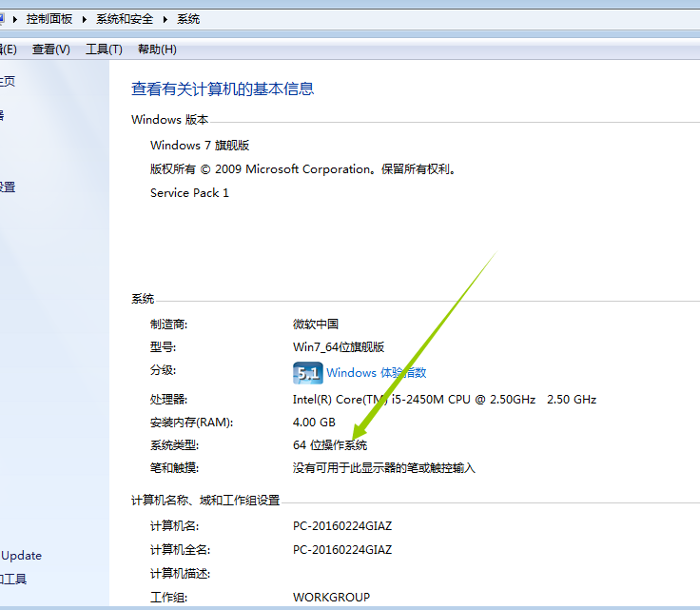This screenshot has width=700, height=610.
Task: Expand the arrow after 系统和安全 breadcrumb
Action: [x=165, y=19]
